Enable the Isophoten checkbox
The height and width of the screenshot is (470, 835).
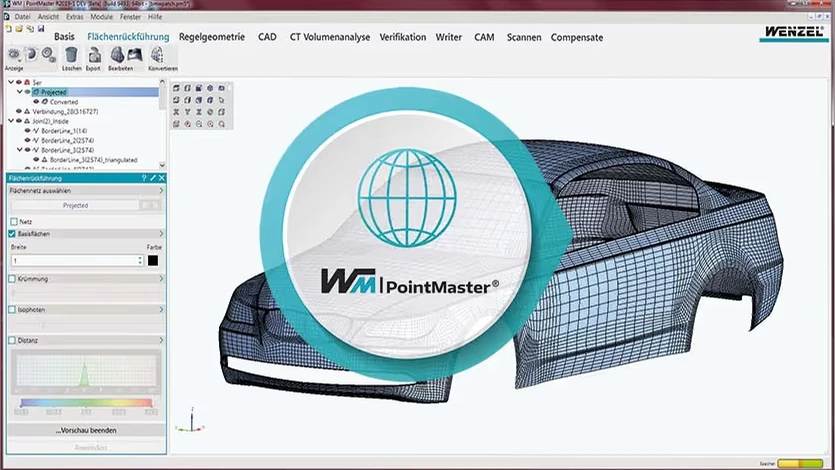pos(12,309)
